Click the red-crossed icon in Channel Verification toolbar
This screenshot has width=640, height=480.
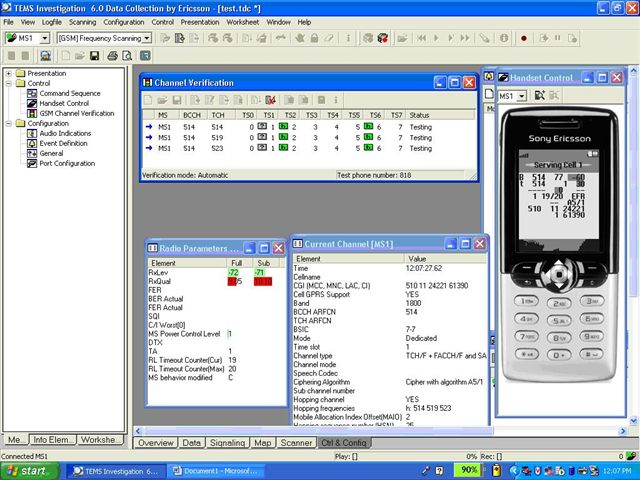pyautogui.click(x=270, y=100)
